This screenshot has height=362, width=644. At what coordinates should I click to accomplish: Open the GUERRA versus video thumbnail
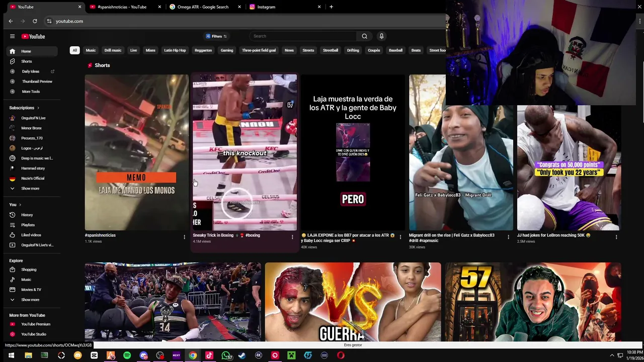click(353, 302)
